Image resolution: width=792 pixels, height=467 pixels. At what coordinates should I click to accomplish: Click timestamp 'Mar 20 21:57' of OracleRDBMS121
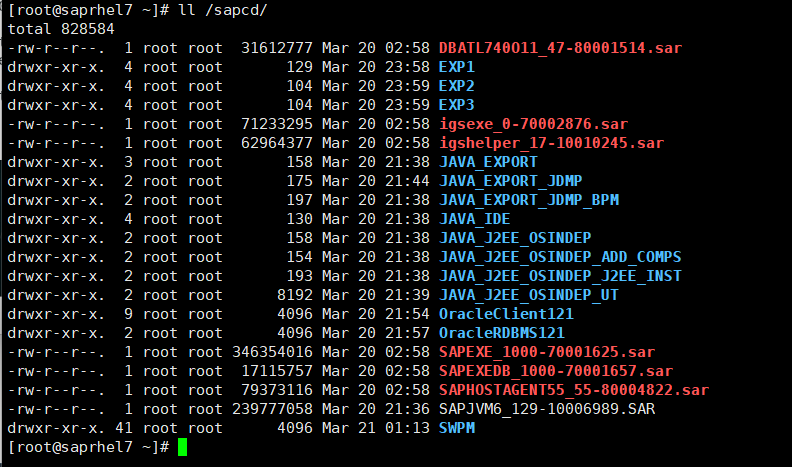tap(376, 333)
